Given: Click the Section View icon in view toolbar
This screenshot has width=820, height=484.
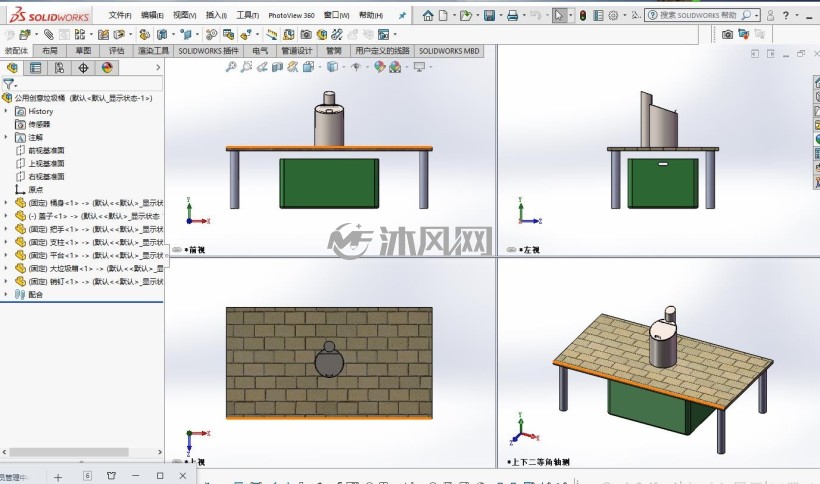Looking at the screenshot, I should tap(278, 67).
